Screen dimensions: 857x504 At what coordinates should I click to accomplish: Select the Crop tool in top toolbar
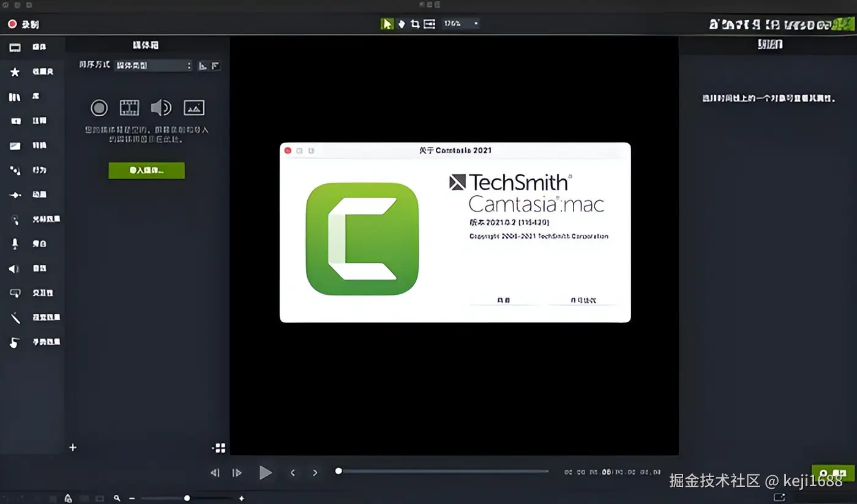point(415,24)
